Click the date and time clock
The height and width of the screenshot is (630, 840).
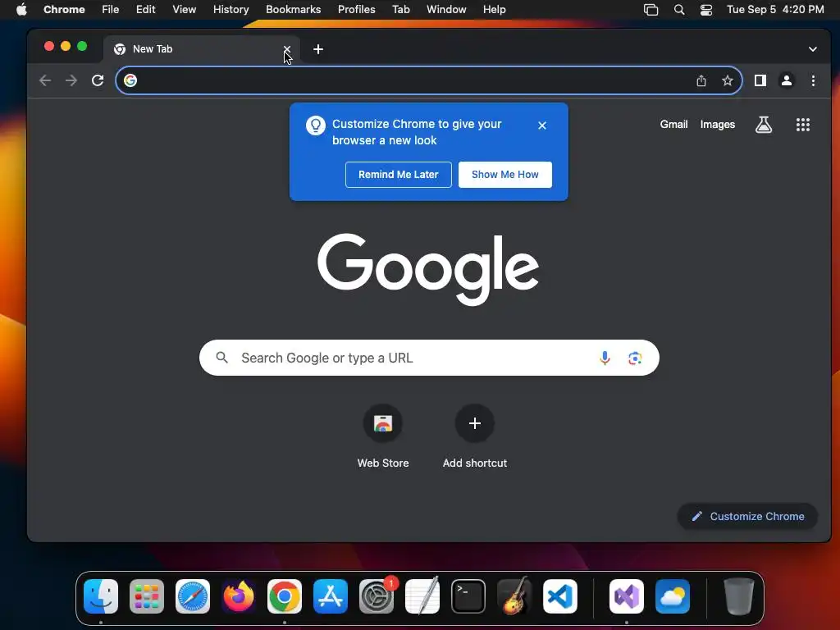click(x=775, y=10)
